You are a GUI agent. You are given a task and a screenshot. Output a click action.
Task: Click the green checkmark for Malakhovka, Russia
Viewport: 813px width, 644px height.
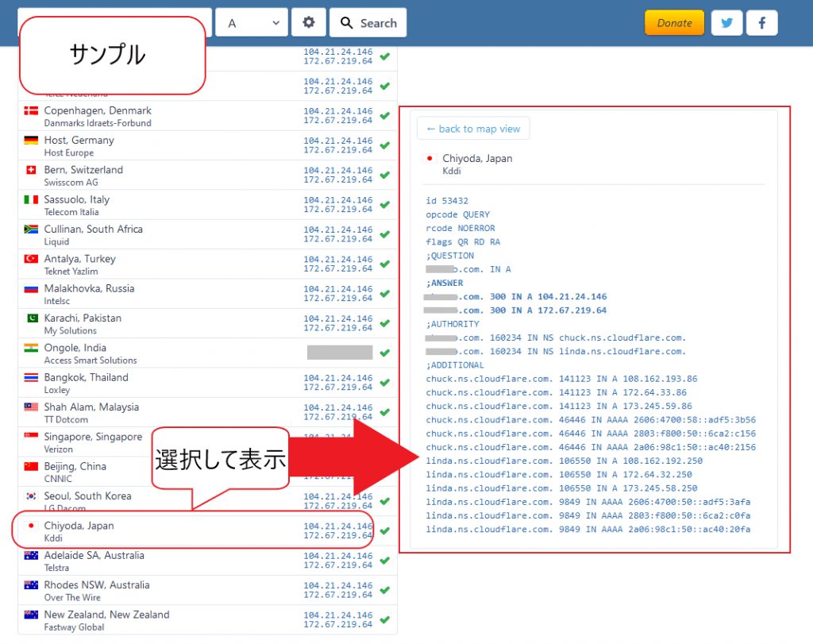click(385, 294)
